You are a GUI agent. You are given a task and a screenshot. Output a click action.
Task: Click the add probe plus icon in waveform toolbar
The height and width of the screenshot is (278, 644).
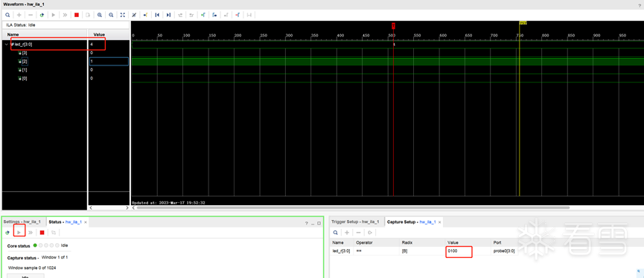click(19, 15)
